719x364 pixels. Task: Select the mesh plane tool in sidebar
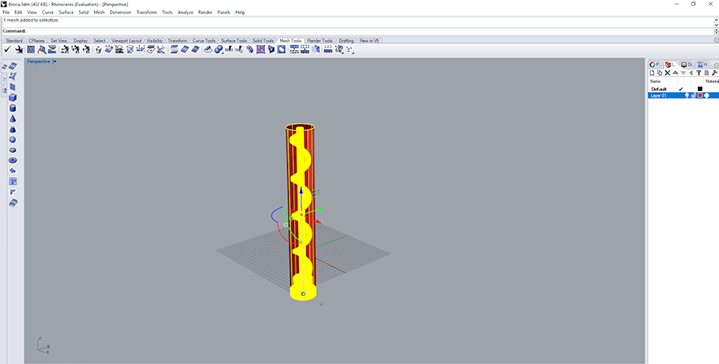[x=13, y=87]
